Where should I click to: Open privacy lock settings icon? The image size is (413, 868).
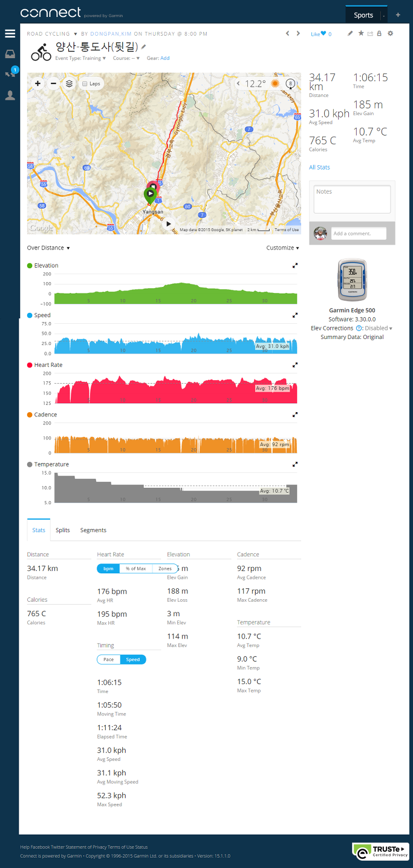pos(379,34)
